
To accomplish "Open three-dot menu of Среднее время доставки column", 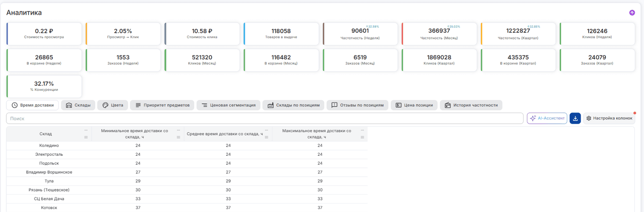I will (x=266, y=130).
